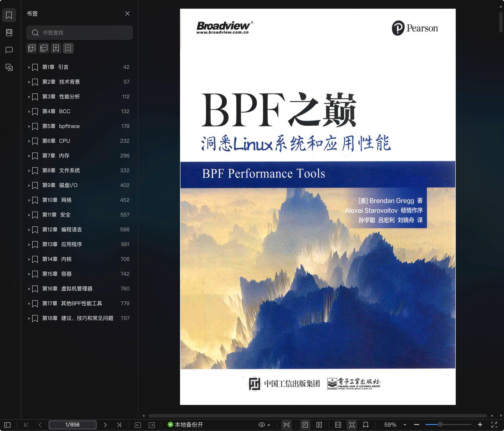Screen dimensions: 504x431
Task: Select two page view
Action: click(x=319, y=425)
